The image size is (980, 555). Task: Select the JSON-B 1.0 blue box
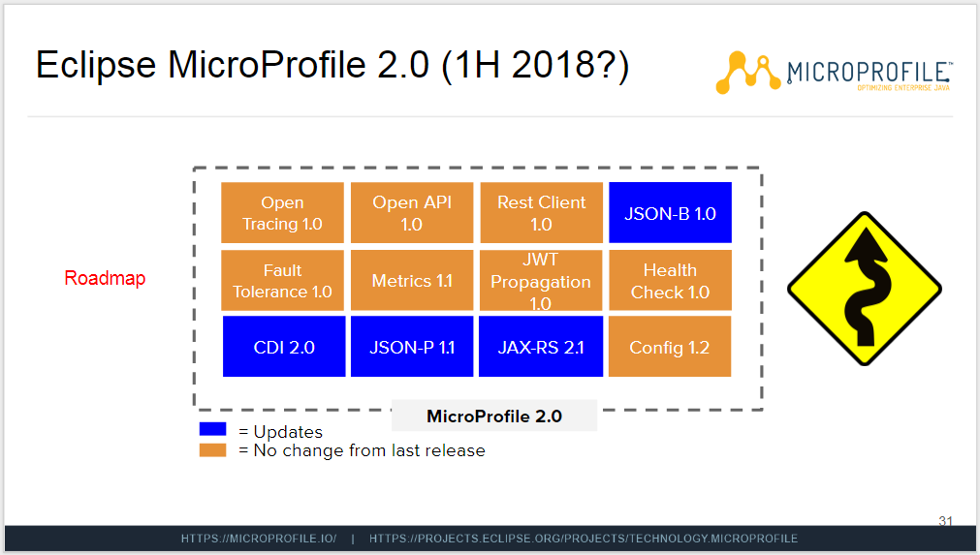click(670, 213)
